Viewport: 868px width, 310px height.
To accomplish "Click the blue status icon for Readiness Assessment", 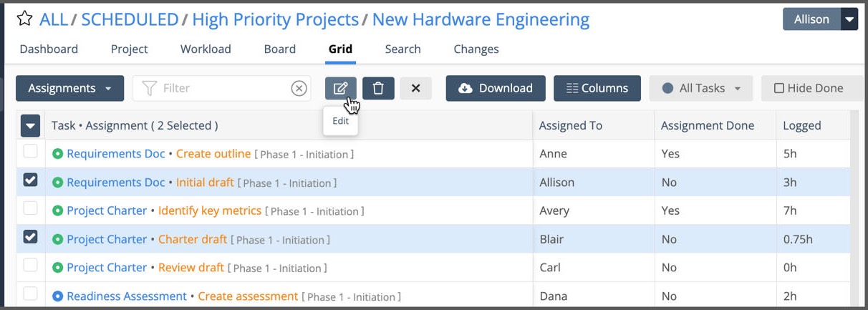I will click(57, 296).
